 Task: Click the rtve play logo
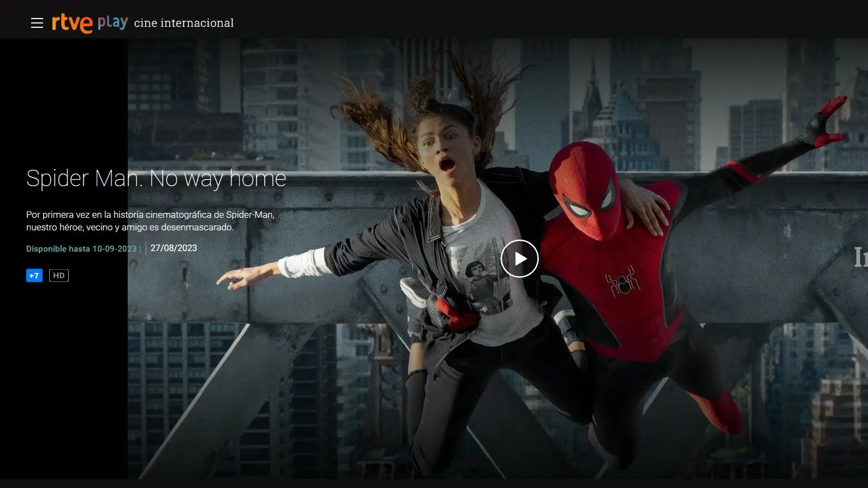point(90,23)
